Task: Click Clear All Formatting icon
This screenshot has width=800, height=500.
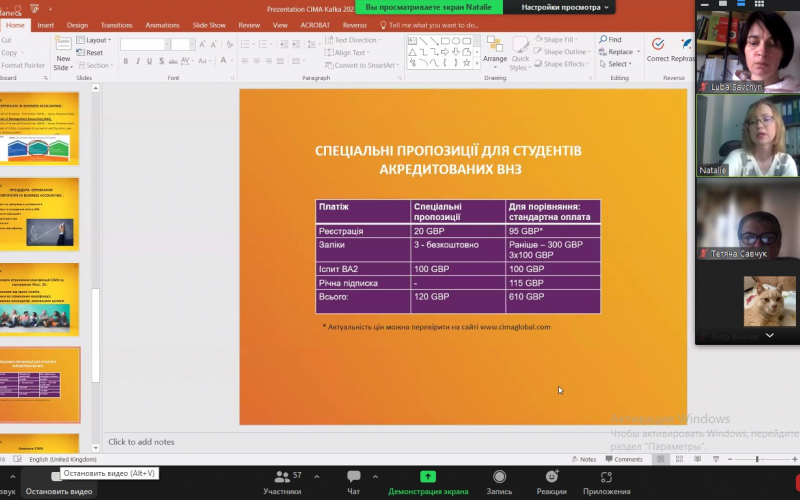Action: 230,44
